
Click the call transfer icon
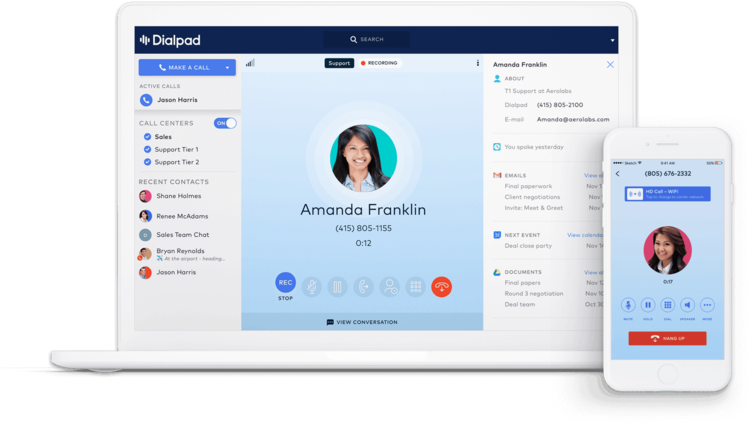(x=364, y=287)
